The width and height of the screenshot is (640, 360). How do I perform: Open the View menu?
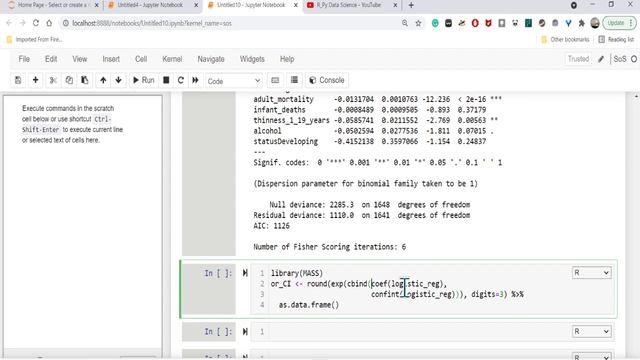(x=80, y=59)
